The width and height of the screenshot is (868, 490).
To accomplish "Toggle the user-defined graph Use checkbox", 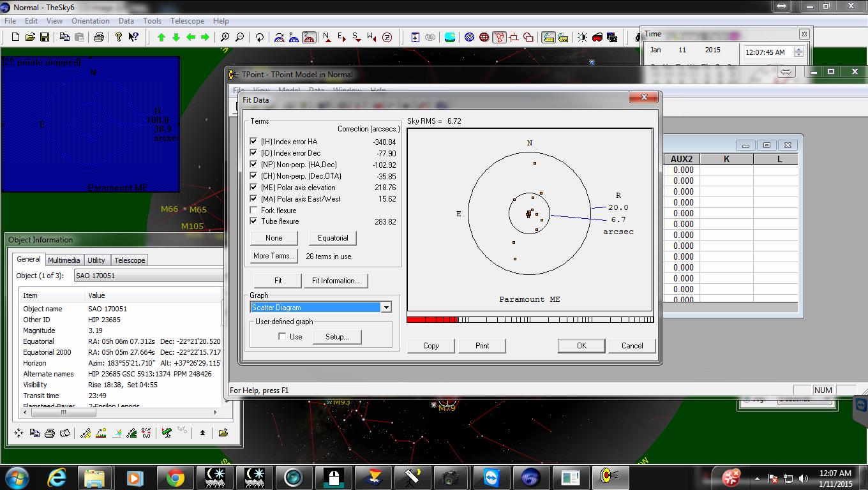I will (x=282, y=337).
